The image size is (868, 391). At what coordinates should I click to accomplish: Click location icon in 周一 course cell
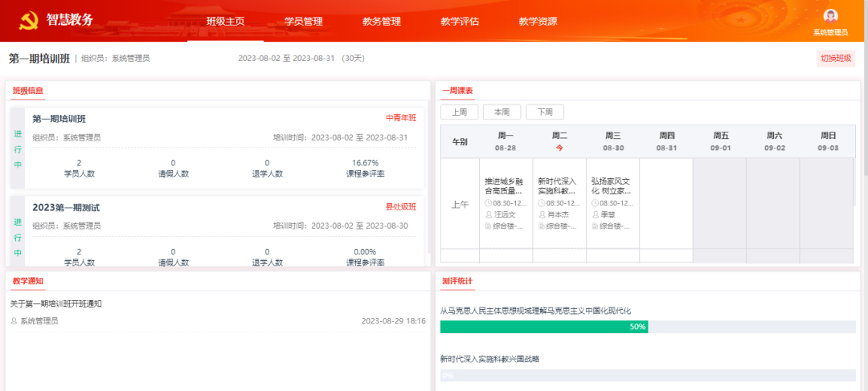point(488,226)
